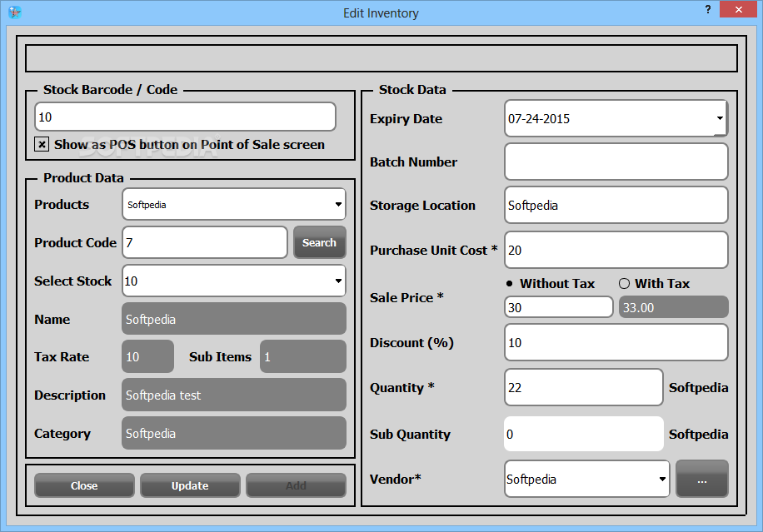Click the Search button next to Product Code
763x532 pixels.
click(x=319, y=242)
